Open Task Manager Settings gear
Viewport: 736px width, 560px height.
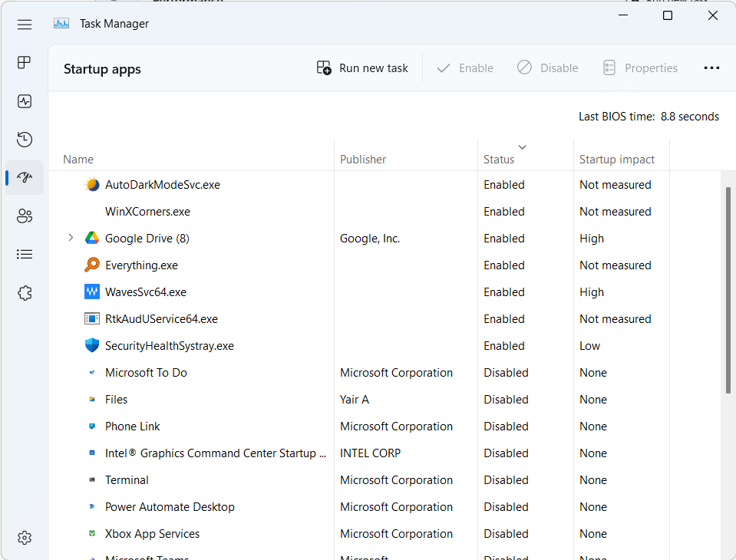[x=25, y=538]
